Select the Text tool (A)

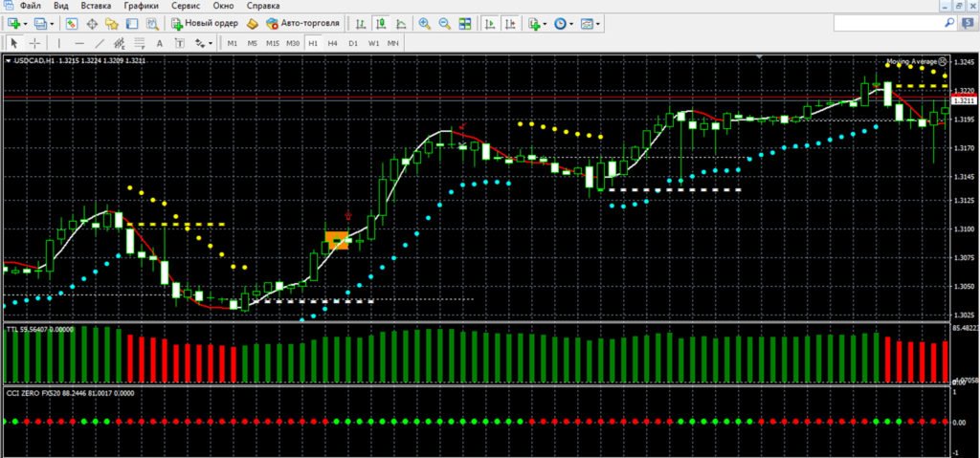160,43
